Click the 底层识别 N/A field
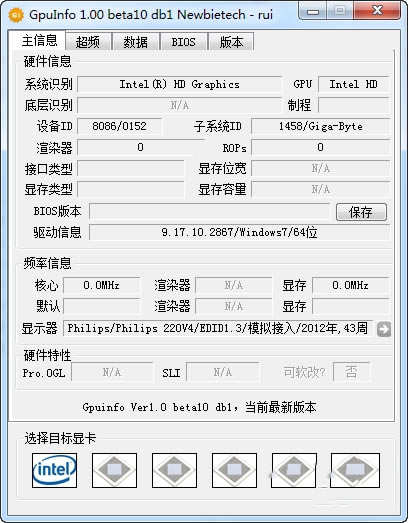This screenshot has height=523, width=408. coord(179,105)
